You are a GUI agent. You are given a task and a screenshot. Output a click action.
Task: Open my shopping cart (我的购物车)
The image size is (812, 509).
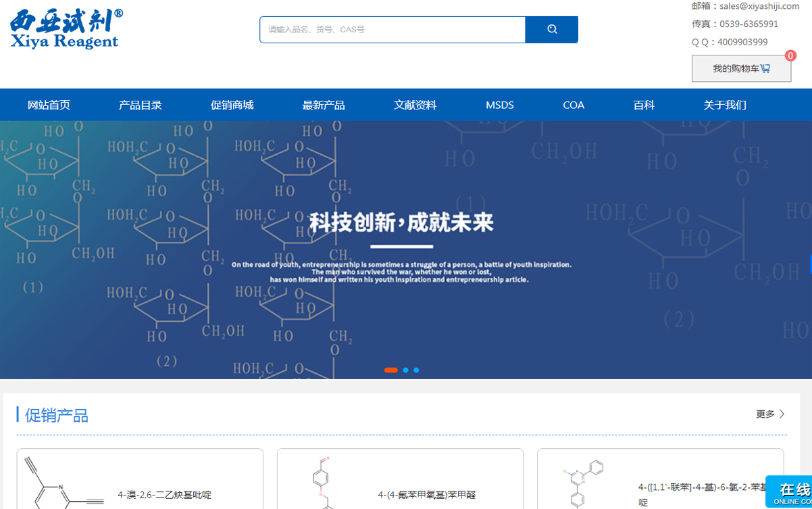click(741, 69)
